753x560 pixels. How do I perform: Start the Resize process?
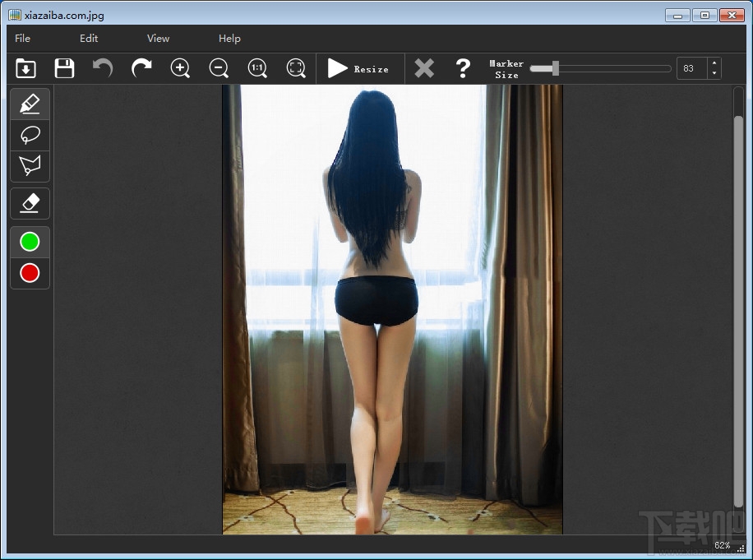click(x=358, y=68)
